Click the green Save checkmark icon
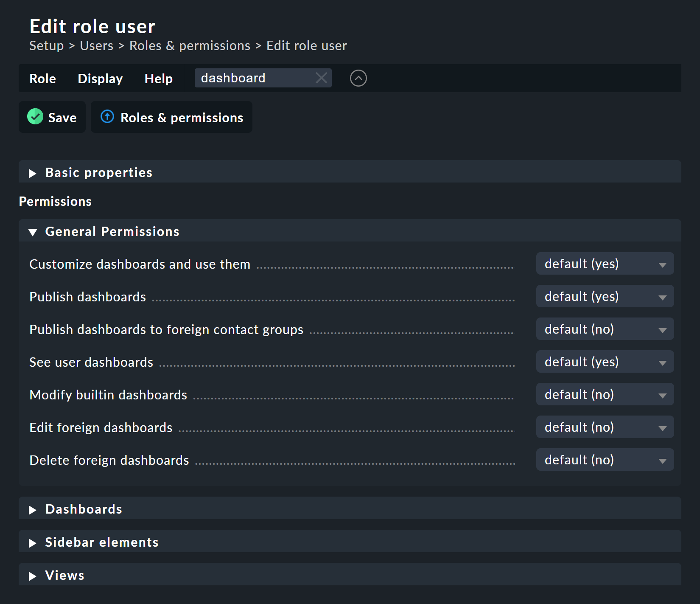 point(35,117)
